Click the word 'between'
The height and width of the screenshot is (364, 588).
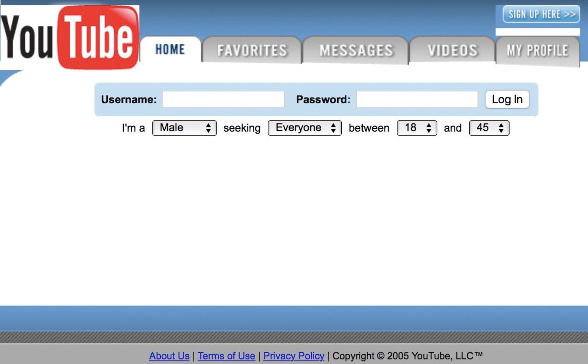coord(369,128)
